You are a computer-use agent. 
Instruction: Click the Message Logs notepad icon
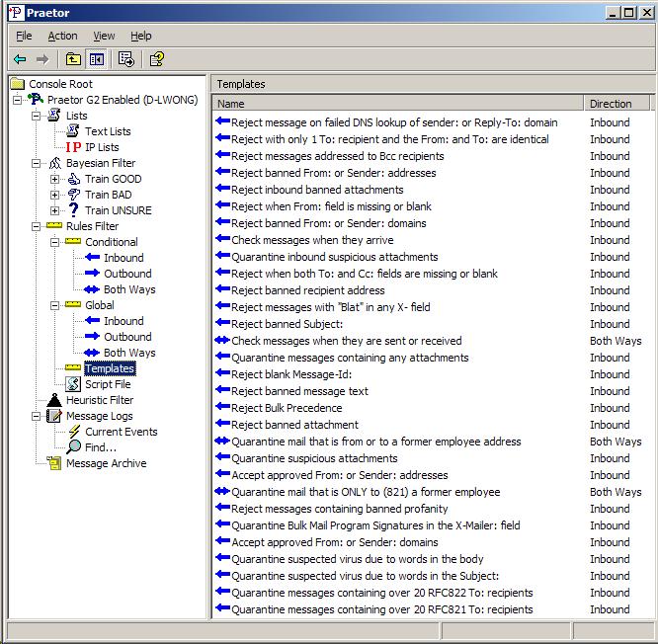(x=54, y=416)
